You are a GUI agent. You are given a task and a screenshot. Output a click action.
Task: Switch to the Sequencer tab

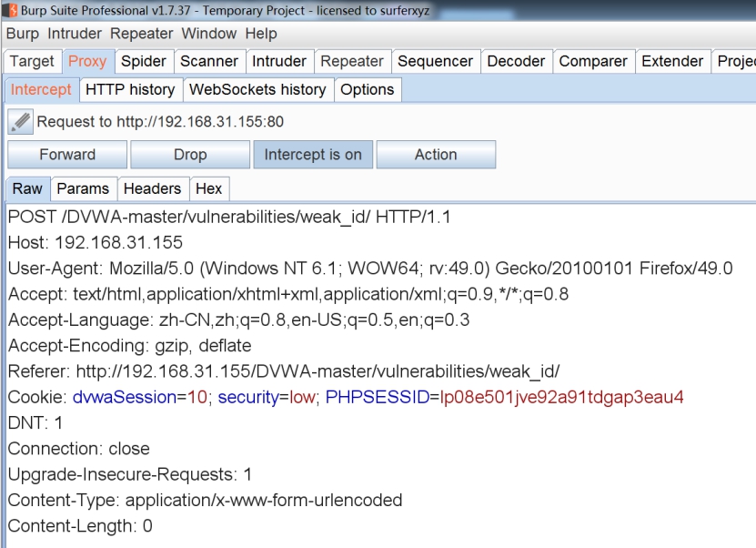(436, 61)
